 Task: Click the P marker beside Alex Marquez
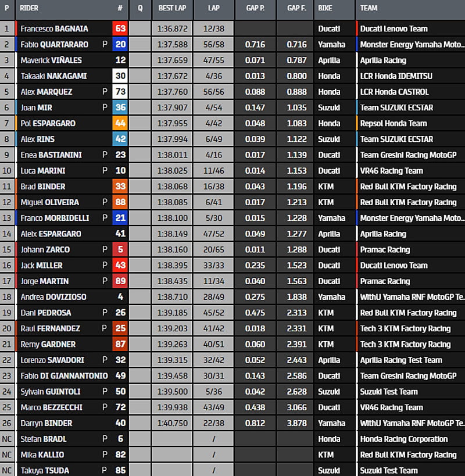click(x=105, y=92)
